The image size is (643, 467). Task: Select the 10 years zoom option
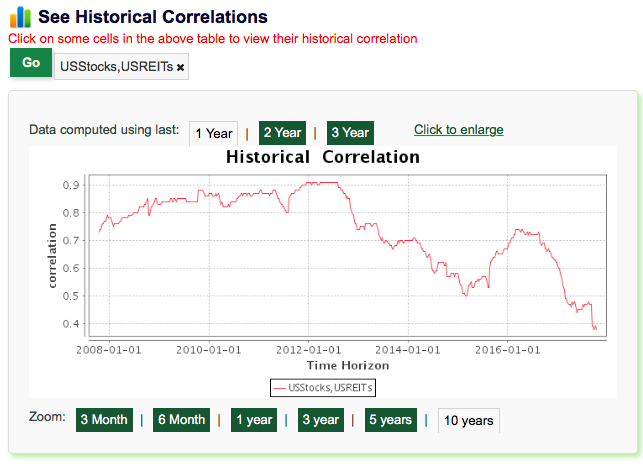pos(469,420)
